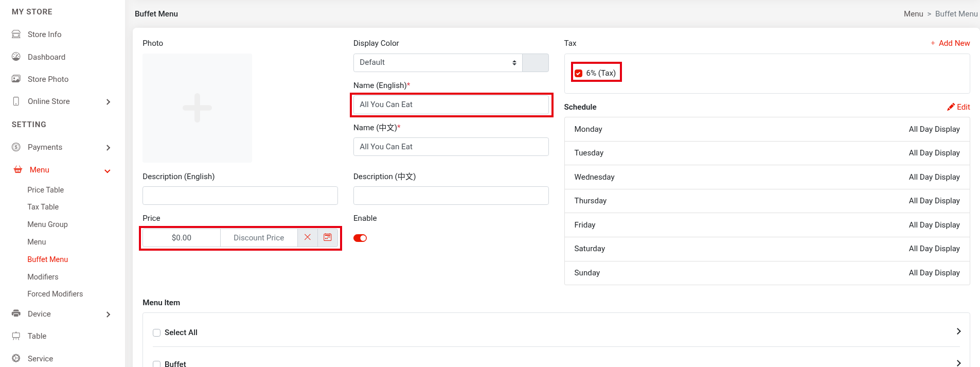Focus the Description (English) field
The width and height of the screenshot is (980, 367).
point(240,196)
